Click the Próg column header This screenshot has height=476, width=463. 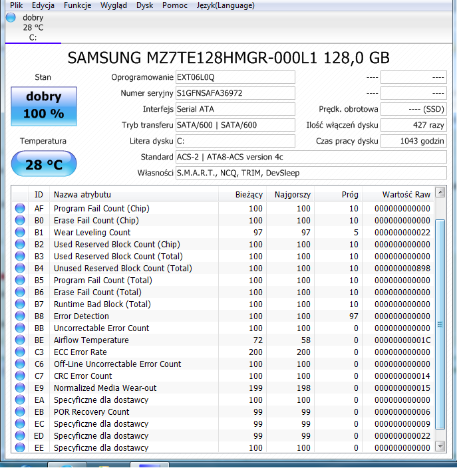(339, 195)
